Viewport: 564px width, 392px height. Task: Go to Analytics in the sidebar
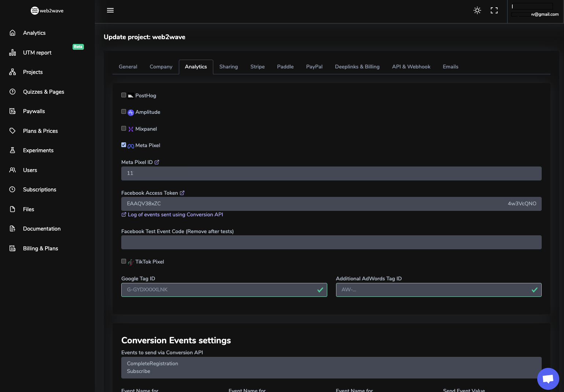[34, 33]
